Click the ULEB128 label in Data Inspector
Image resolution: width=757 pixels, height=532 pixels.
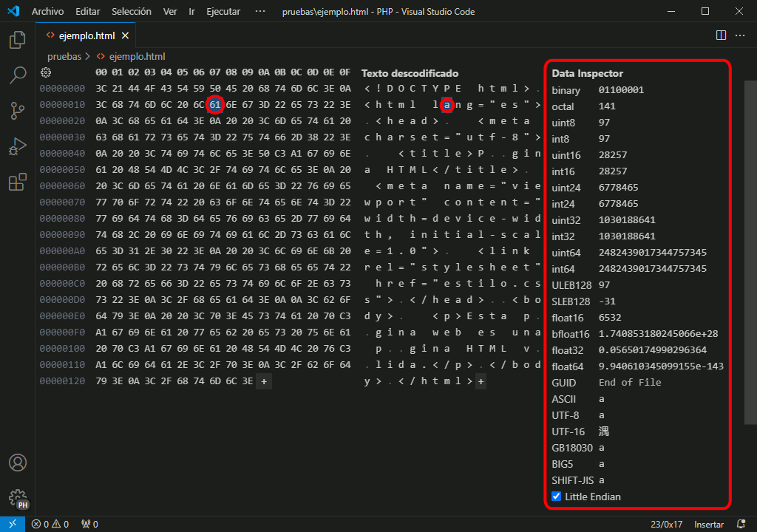[x=571, y=285]
